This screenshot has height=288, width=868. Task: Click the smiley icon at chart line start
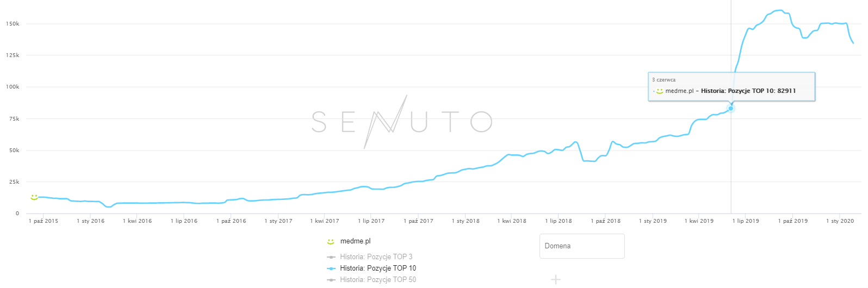coord(34,197)
